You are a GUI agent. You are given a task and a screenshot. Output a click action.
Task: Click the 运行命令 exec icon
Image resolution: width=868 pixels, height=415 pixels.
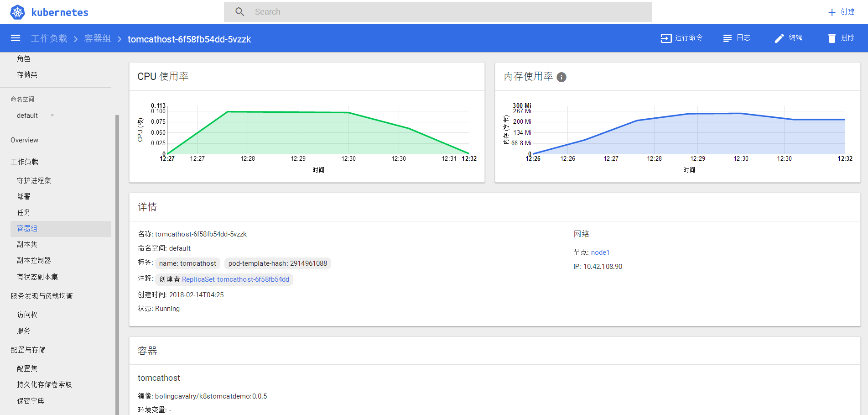666,38
